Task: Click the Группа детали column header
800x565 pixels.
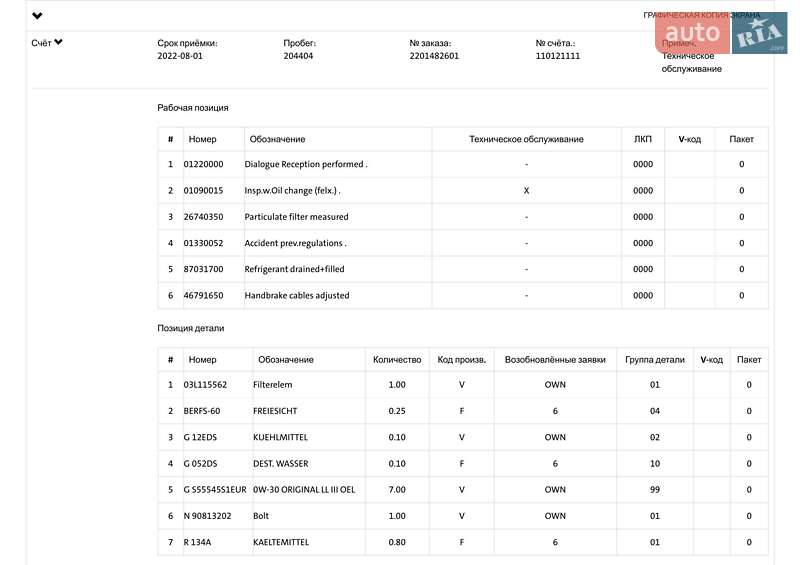Action: [655, 360]
